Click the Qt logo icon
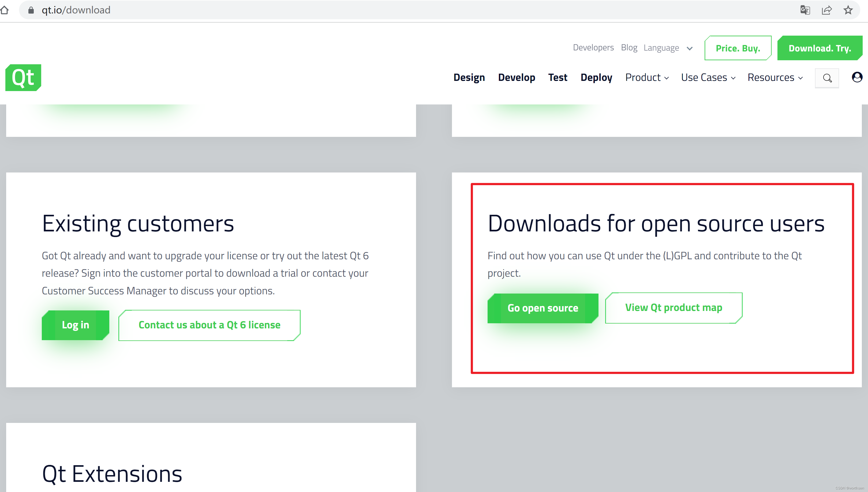868x492 pixels. tap(23, 77)
